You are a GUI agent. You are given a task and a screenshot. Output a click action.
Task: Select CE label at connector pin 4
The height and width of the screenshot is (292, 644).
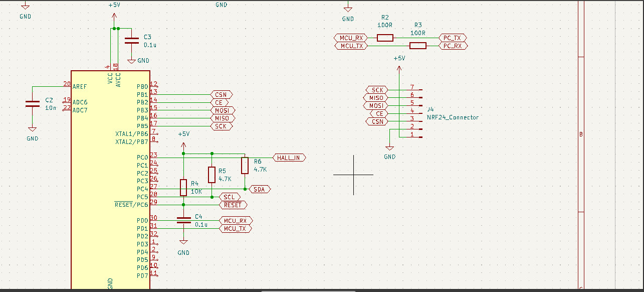tap(379, 114)
